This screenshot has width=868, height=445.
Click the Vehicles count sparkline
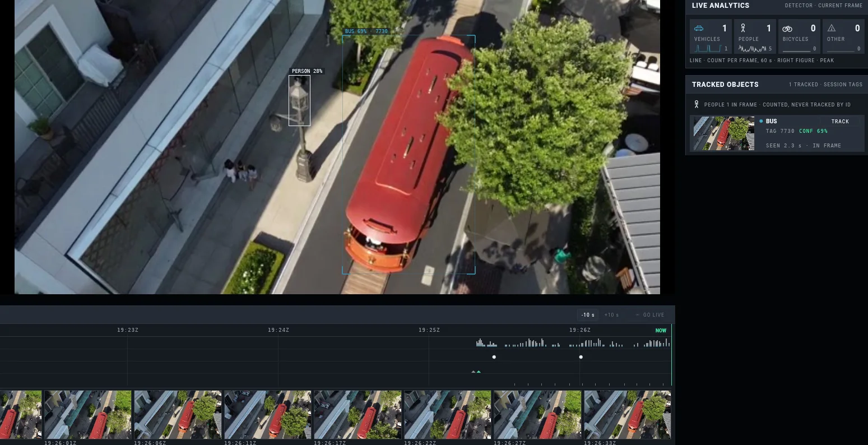pyautogui.click(x=708, y=49)
